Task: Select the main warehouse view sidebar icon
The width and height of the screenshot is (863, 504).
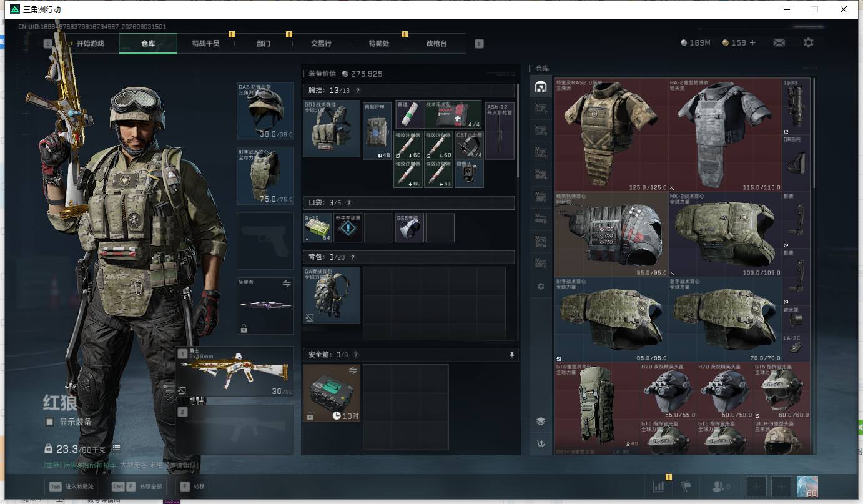Action: coord(541,87)
